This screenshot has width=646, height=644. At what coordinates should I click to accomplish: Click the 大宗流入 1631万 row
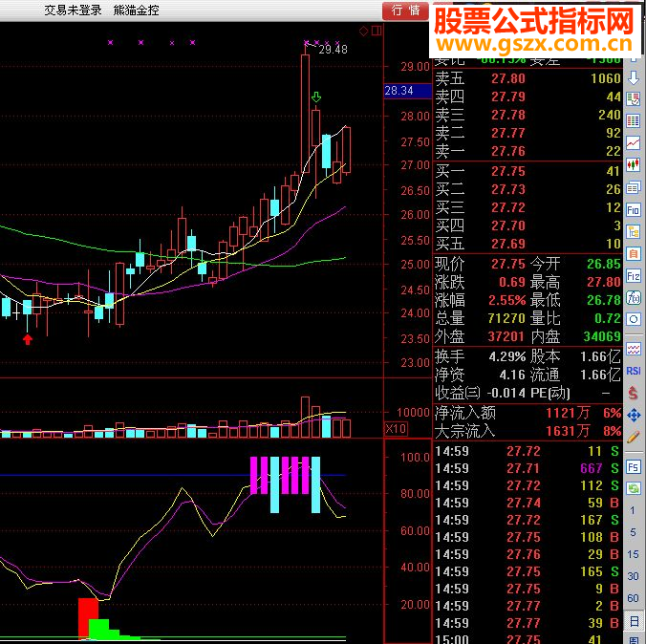click(x=528, y=431)
